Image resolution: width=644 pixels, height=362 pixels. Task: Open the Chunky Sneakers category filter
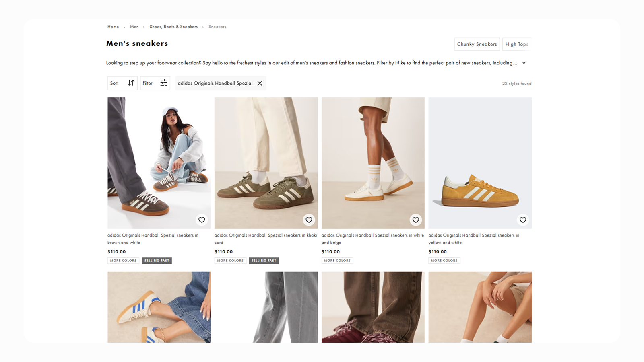point(477,44)
